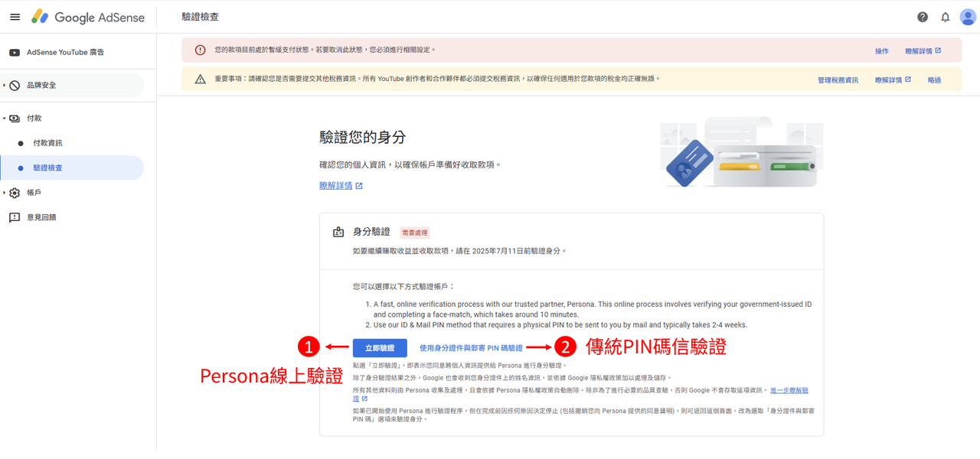The width and height of the screenshot is (980, 459).
Task: Open 瞭解詳情 link under 驗證您的身分
Action: (x=336, y=186)
